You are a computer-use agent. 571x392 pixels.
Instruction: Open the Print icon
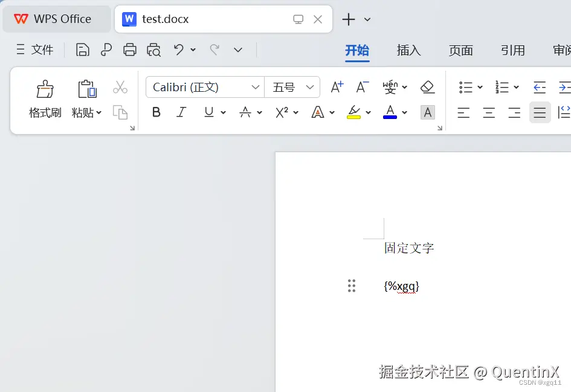point(130,50)
